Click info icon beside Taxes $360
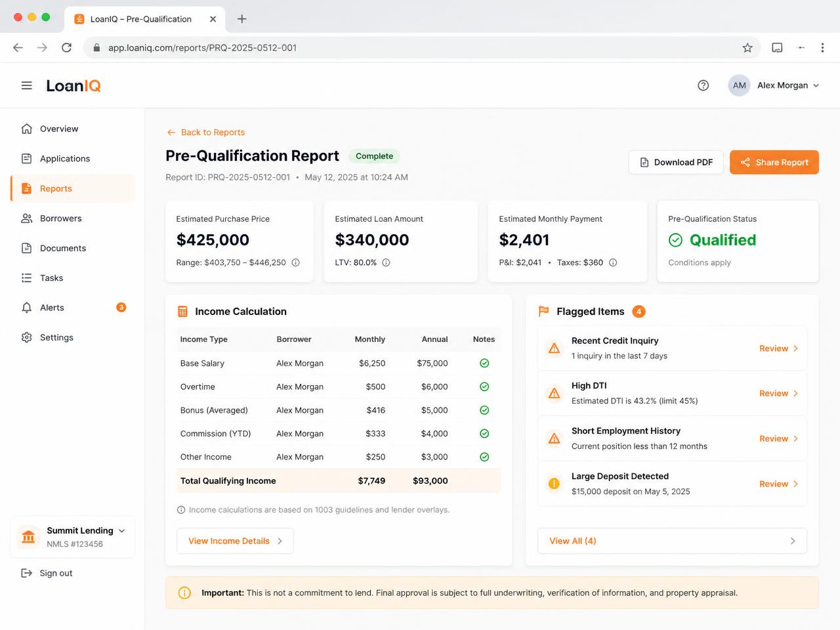 point(613,262)
